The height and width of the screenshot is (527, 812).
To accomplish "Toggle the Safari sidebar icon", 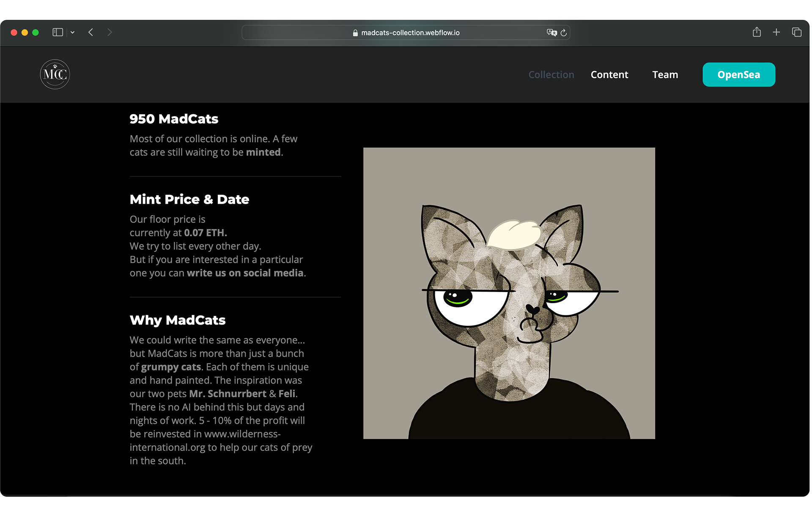I will click(x=58, y=32).
